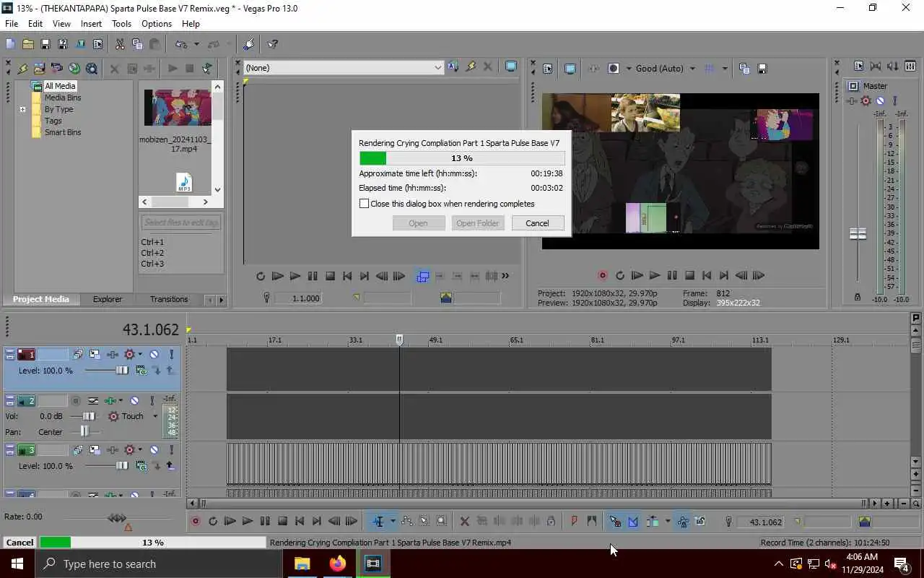This screenshot has width=924, height=578.
Task: Click track 3 Parent Composite Mode icon
Action: tap(141, 466)
